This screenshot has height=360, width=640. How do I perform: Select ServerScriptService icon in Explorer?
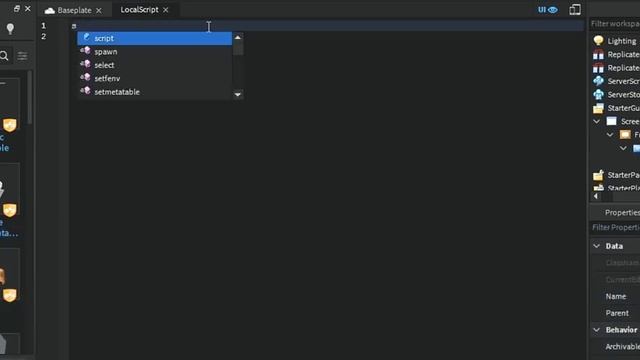(x=598, y=81)
